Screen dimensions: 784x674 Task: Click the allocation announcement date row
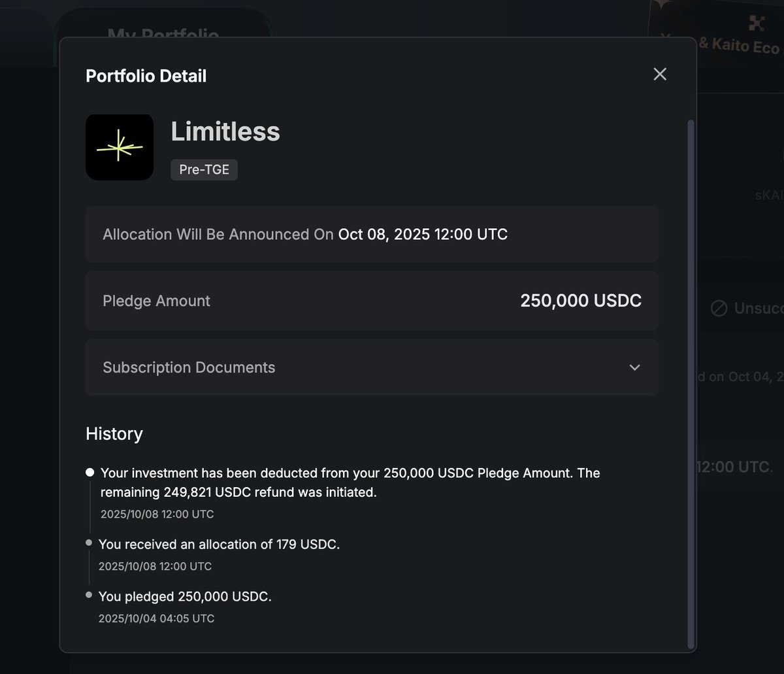click(372, 234)
